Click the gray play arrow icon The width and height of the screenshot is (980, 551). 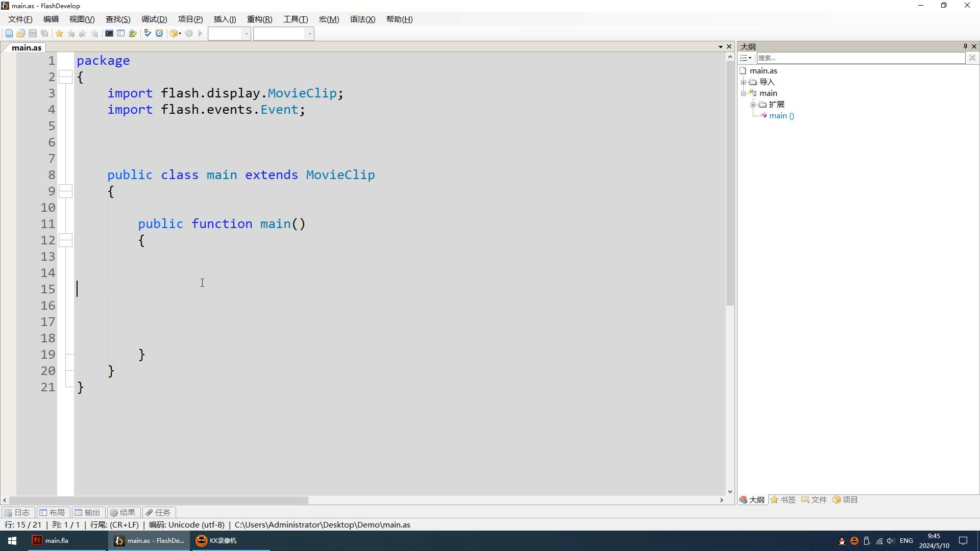tap(201, 34)
